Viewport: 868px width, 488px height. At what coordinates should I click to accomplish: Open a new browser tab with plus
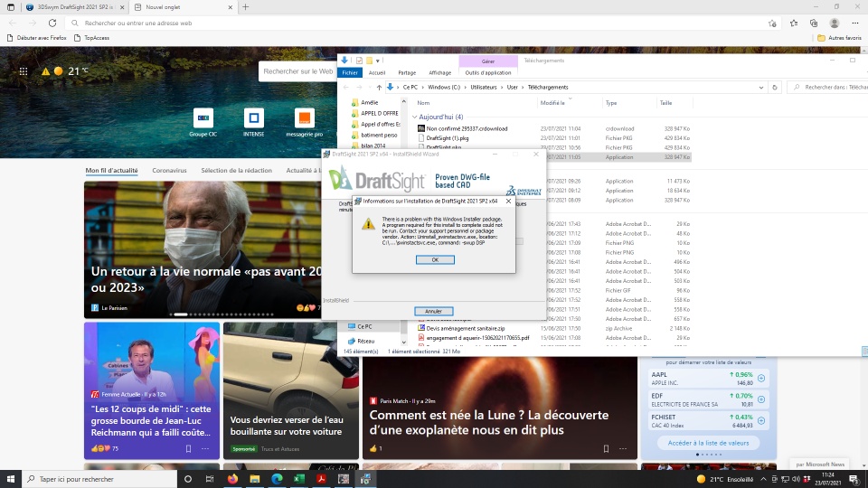pyautogui.click(x=246, y=7)
